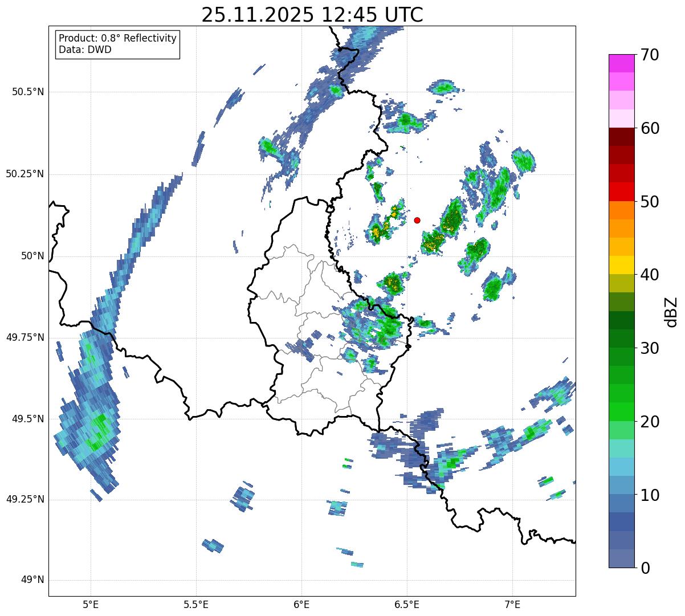The width and height of the screenshot is (685, 616).
Task: Click the 'Product: 0.8° Reflectivity' label
Action: point(118,38)
